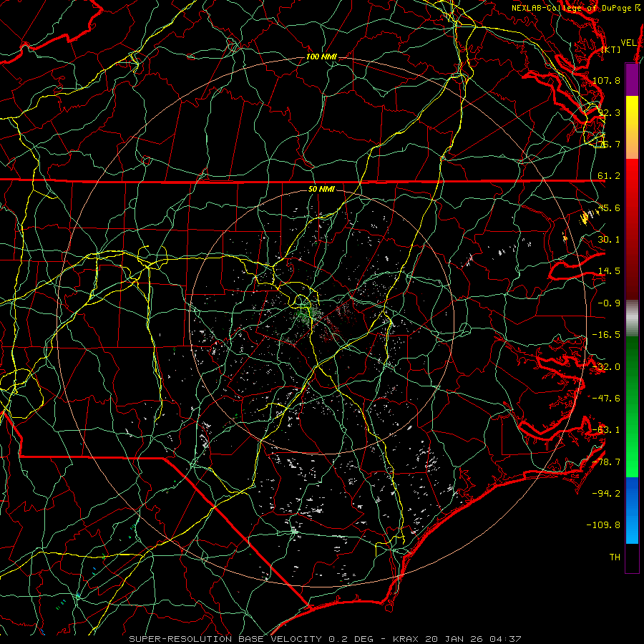The image size is (644, 644).
Task: Click the 30.1 value on the velocity scale
Action: 609,240
